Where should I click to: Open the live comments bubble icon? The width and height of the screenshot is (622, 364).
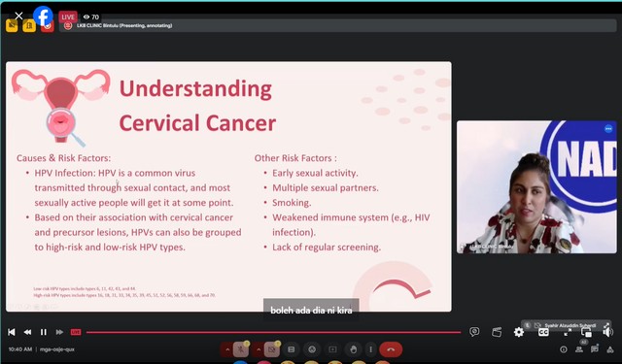point(474,332)
